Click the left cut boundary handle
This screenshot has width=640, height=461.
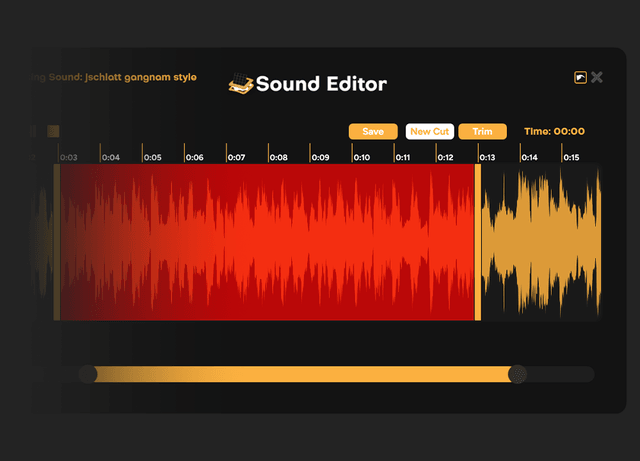(57, 242)
